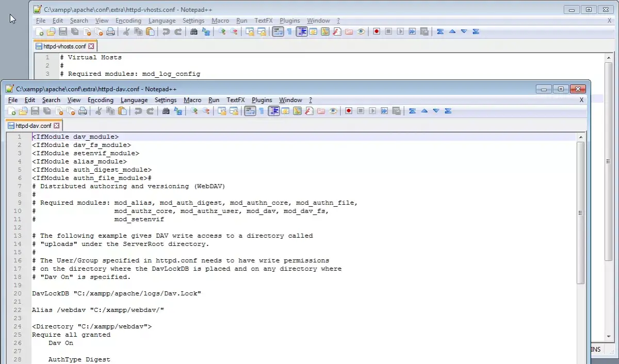Screen dimensions: 619x364
Task: Click line 20 'DavLockDB' text in editor
Action: [x=116, y=293]
